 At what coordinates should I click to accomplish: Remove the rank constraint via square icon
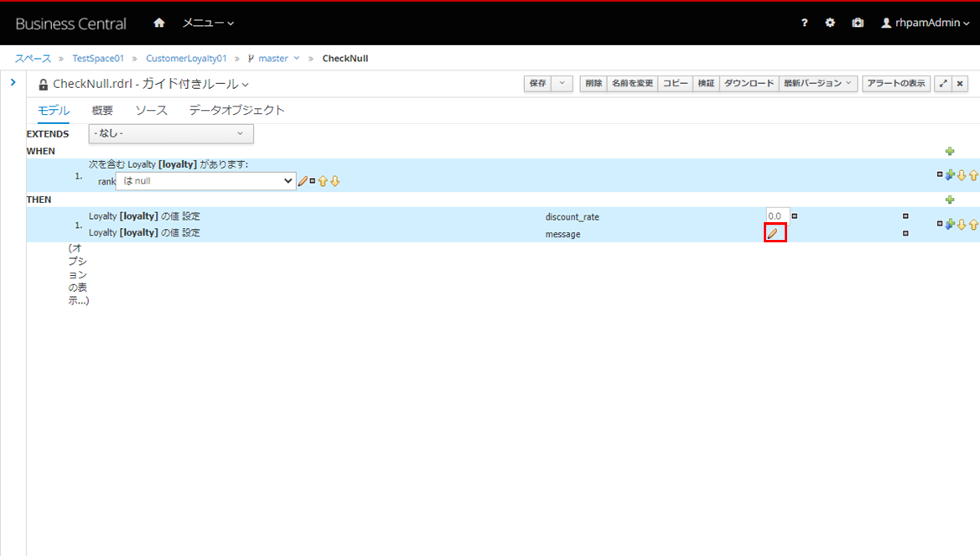(313, 181)
